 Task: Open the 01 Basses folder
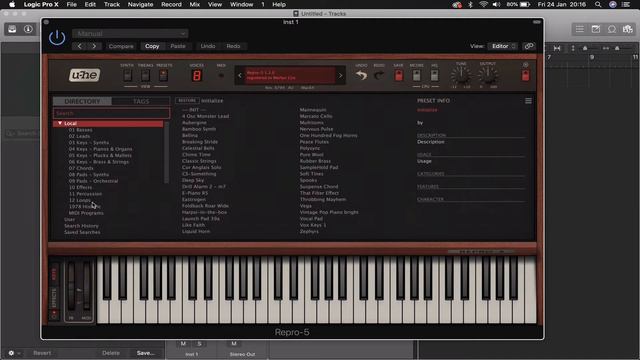(x=80, y=130)
